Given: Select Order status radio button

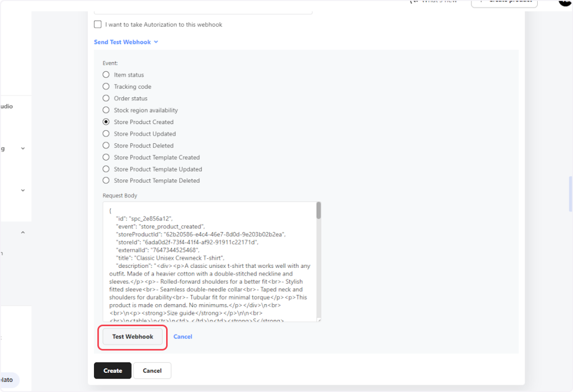Looking at the screenshot, I should pyautogui.click(x=106, y=98).
